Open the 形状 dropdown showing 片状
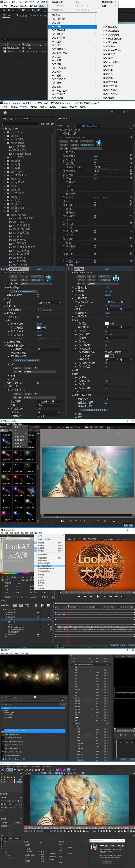Screen dimensions: 135x868 [117, 338]
